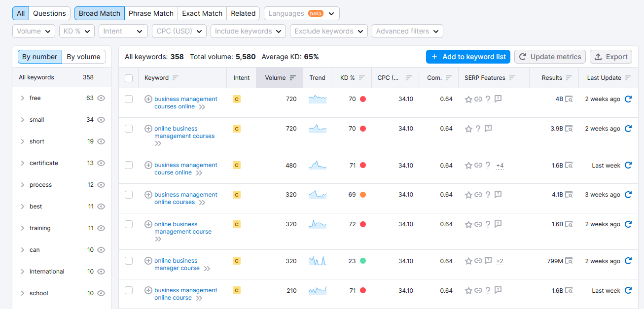Tick checkbox for 'online business management courses' row
Screen dimensions: 644x309
click(129, 129)
